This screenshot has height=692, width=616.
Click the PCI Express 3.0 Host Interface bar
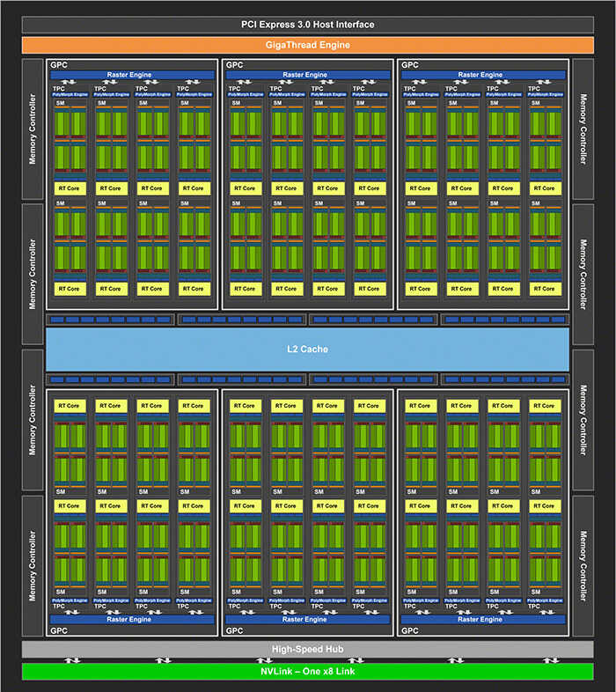[x=307, y=25]
